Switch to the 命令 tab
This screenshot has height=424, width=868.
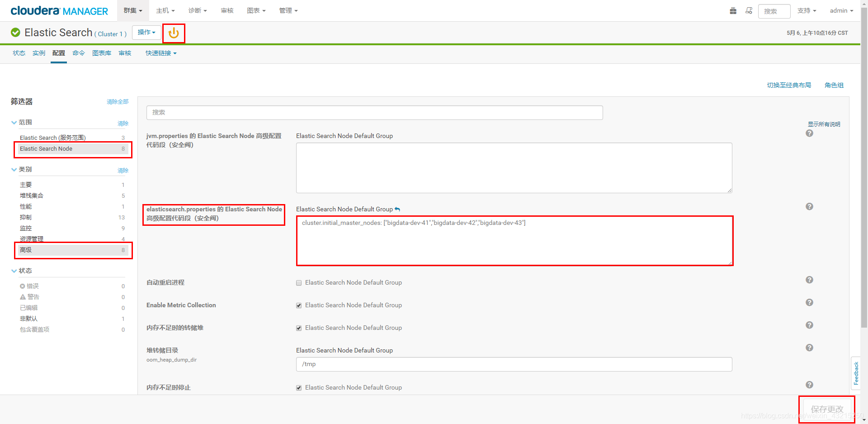pyautogui.click(x=79, y=53)
